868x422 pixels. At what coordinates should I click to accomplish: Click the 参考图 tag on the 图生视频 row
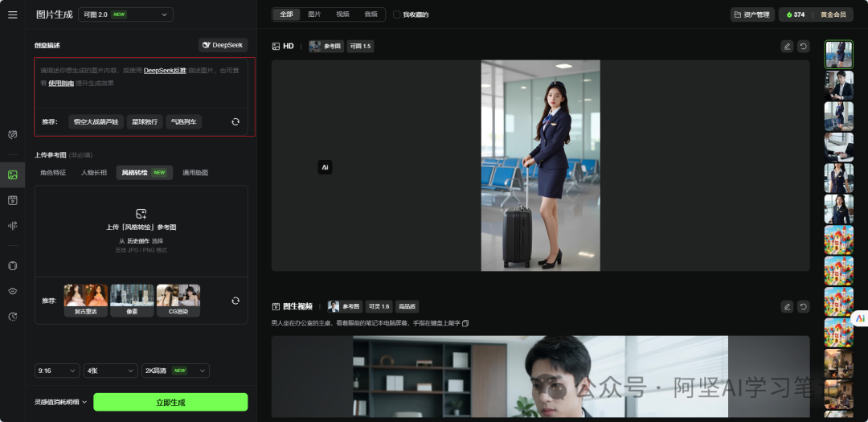(345, 306)
